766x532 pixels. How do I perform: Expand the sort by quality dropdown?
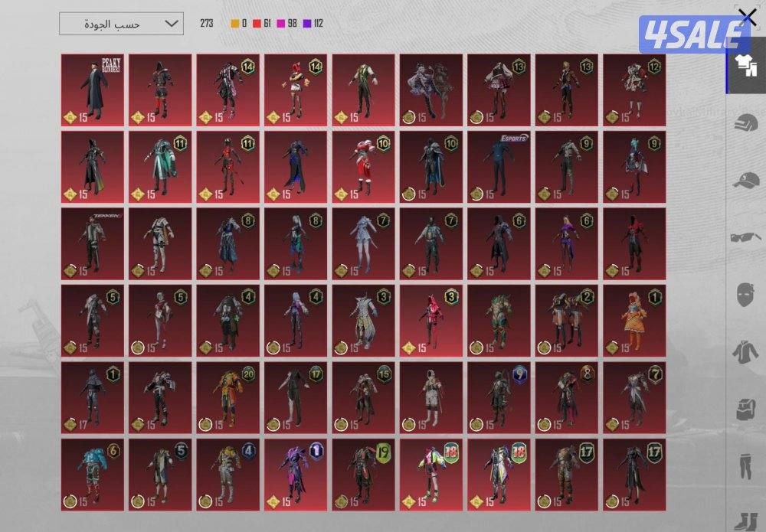click(121, 24)
